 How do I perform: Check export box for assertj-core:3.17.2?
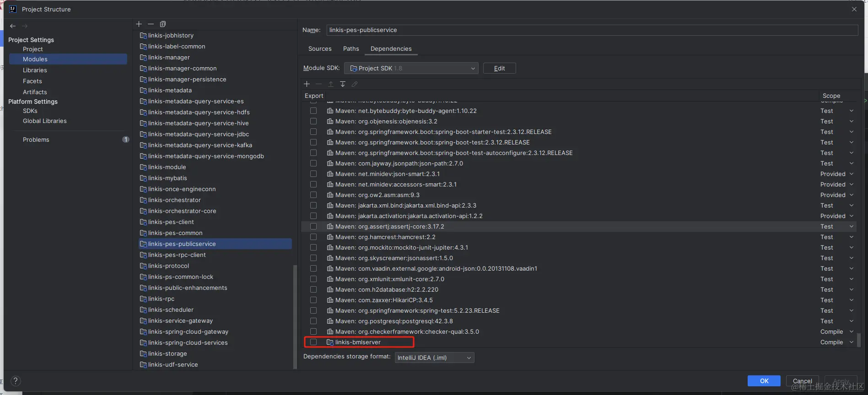click(313, 227)
